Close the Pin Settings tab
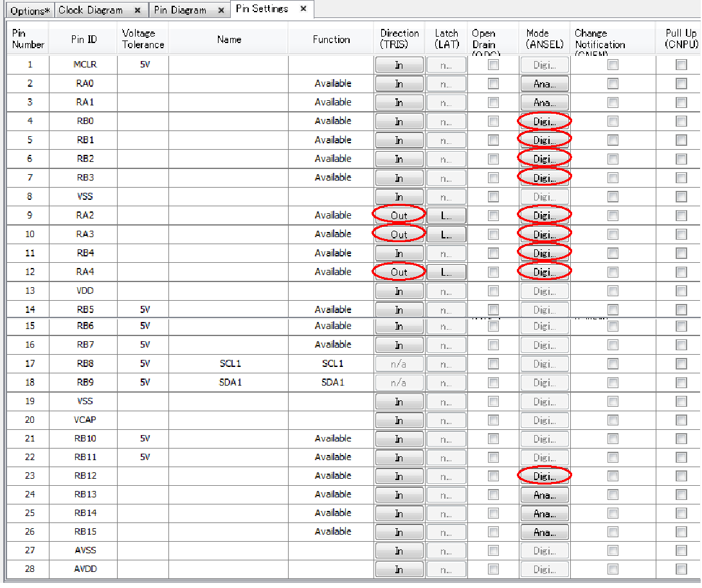The image size is (702, 588). (303, 9)
